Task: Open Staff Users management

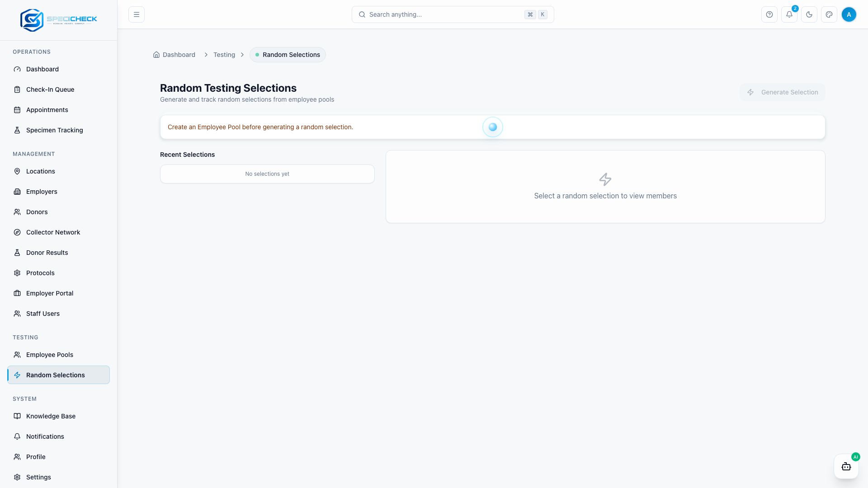Action: coord(59,314)
